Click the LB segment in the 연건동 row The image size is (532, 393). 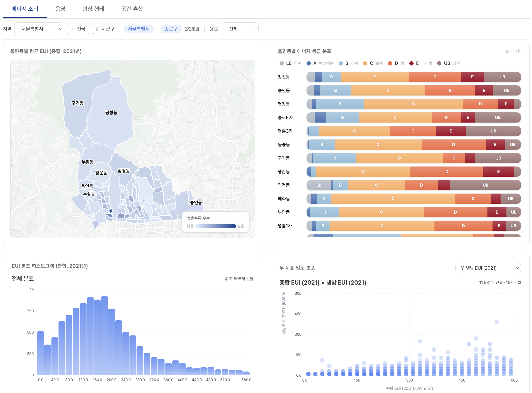coord(319,185)
